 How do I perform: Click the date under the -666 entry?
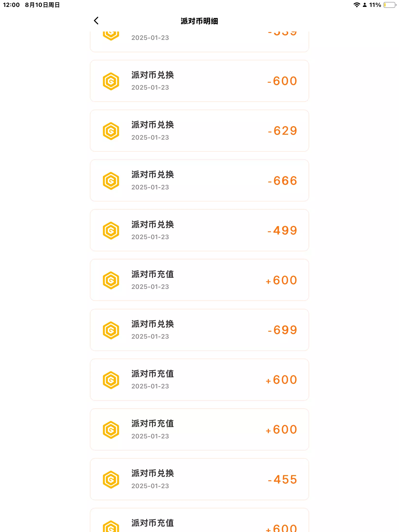[x=150, y=187]
